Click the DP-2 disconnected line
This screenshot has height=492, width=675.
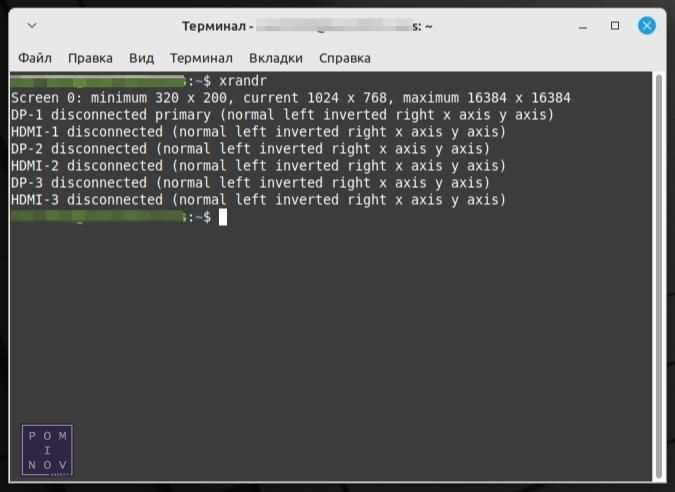tap(251, 149)
